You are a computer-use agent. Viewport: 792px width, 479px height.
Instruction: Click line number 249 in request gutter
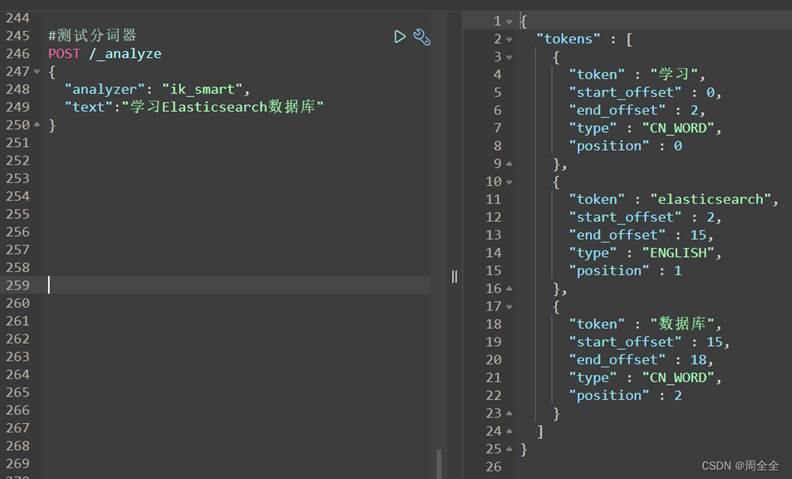click(18, 107)
